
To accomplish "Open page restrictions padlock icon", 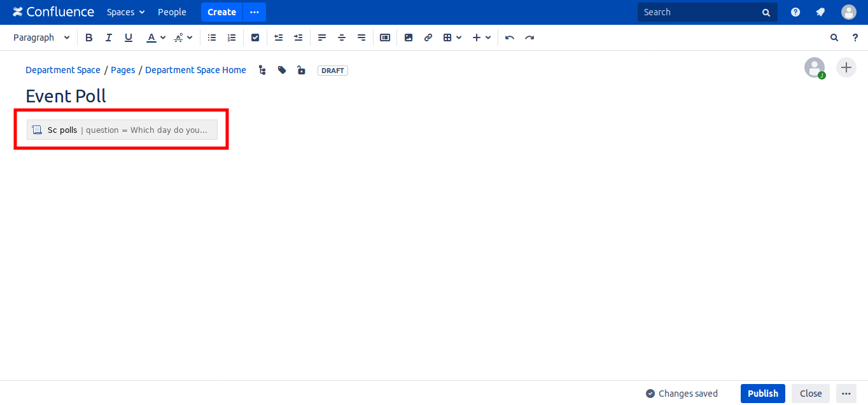I will (301, 70).
